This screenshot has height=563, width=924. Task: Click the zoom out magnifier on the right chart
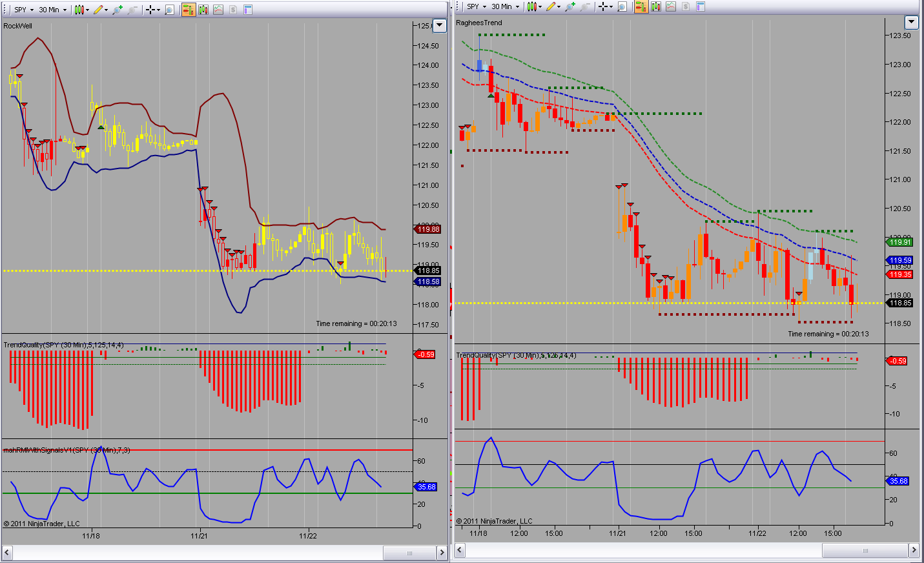point(585,6)
